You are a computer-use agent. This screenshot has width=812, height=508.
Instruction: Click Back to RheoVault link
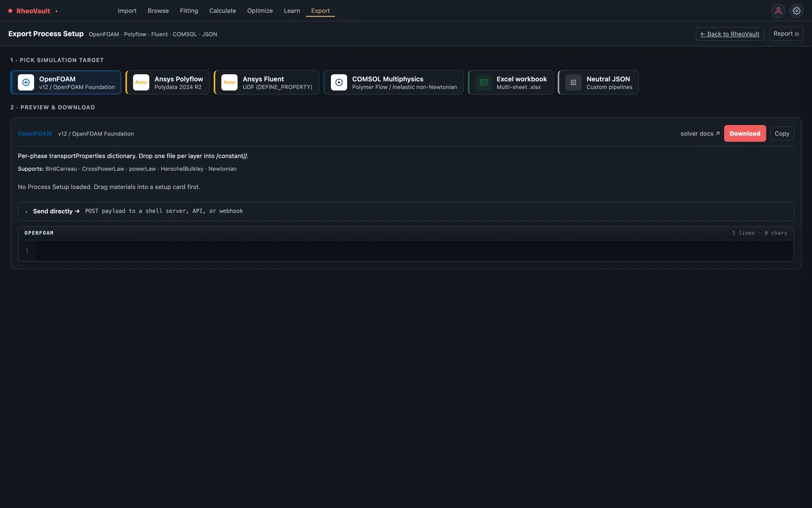pyautogui.click(x=730, y=34)
